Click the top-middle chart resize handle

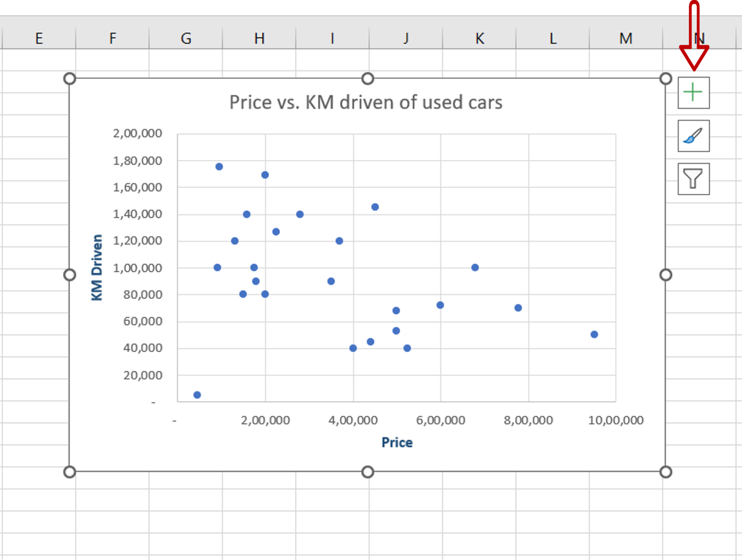click(367, 79)
